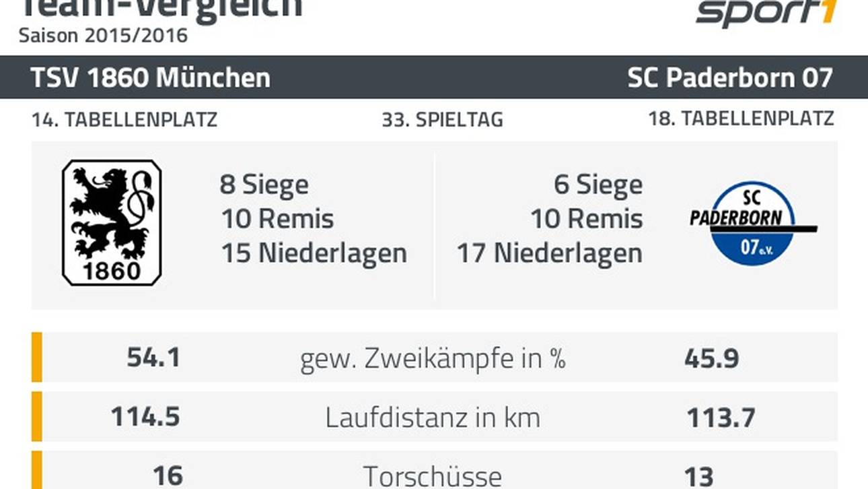Click the 113.7 running distance value
The image size is (868, 489).
pyautogui.click(x=721, y=418)
